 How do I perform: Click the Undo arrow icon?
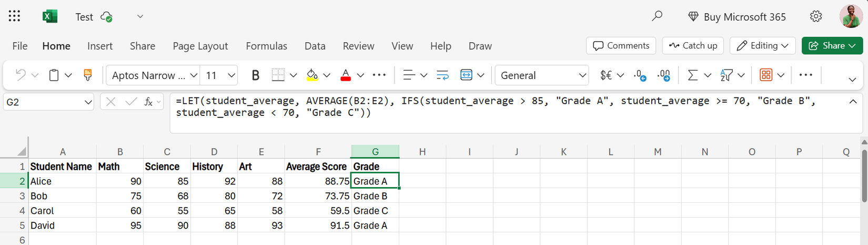pos(21,75)
